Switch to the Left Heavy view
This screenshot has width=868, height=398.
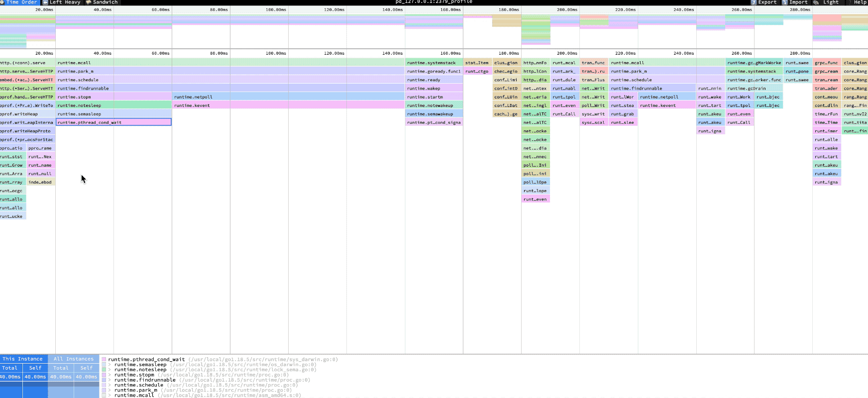pos(62,2)
